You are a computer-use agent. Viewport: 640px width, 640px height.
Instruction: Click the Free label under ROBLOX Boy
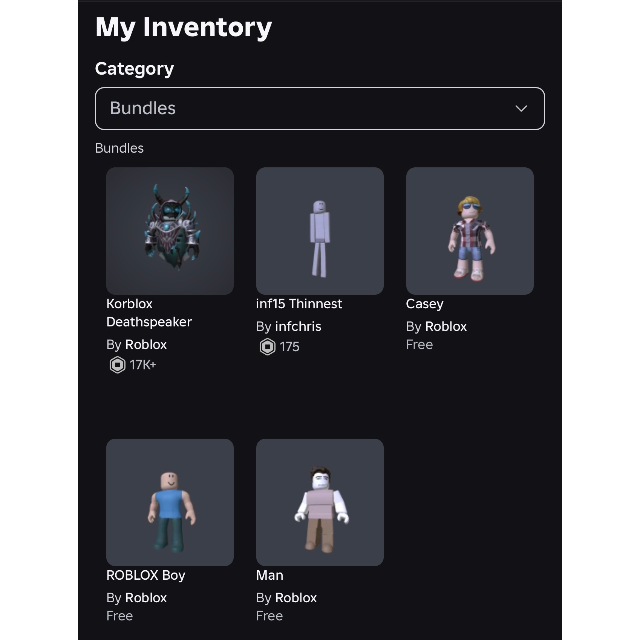tap(119, 616)
